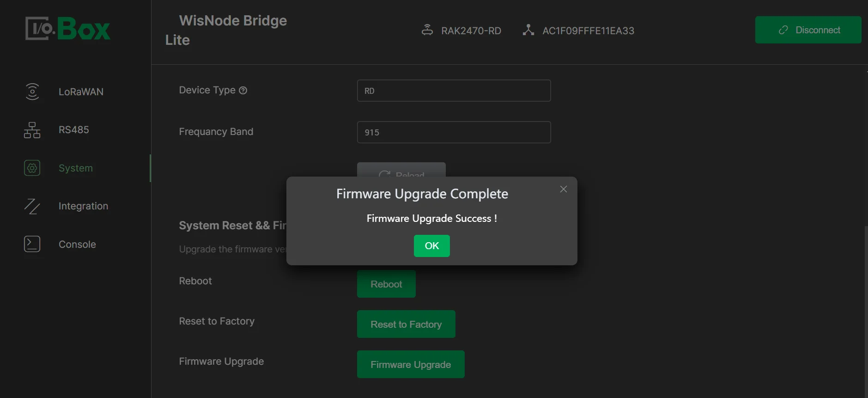The image size is (868, 398).
Task: Click the green Reboot button
Action: coord(386,284)
